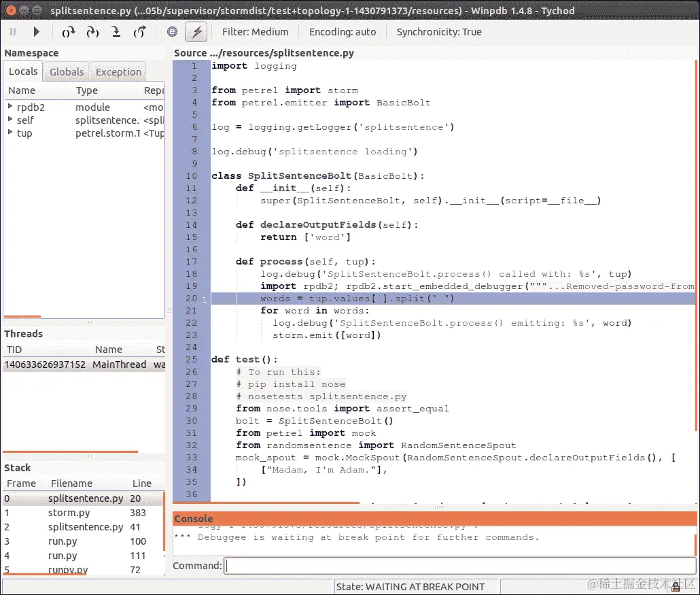Expand the self variable node
Image resolution: width=700 pixels, height=595 pixels.
pos(10,120)
